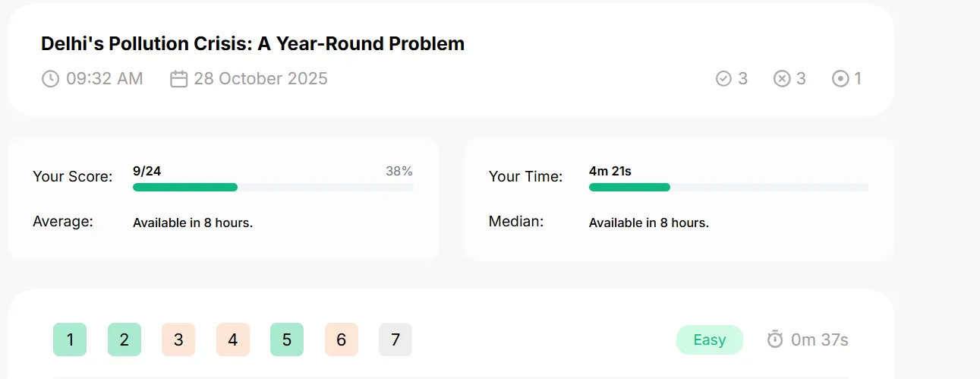
Task: Go to question 1
Action: pos(70,340)
